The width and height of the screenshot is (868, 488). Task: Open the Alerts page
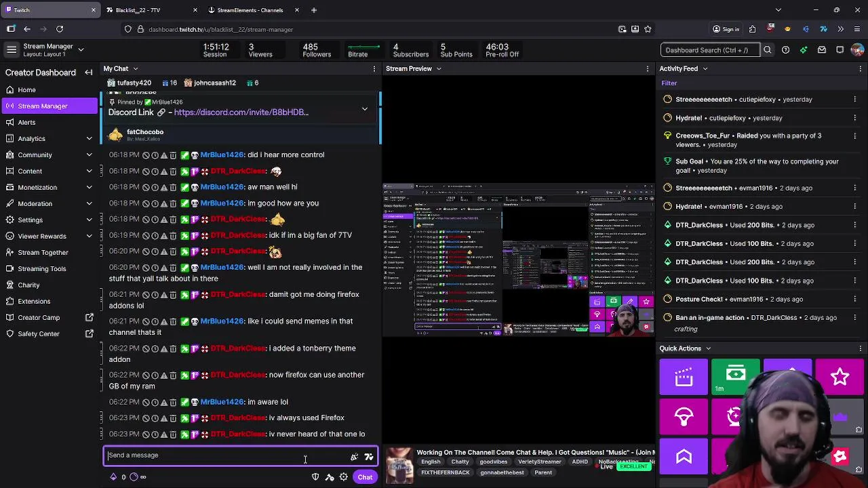[x=49, y=122]
